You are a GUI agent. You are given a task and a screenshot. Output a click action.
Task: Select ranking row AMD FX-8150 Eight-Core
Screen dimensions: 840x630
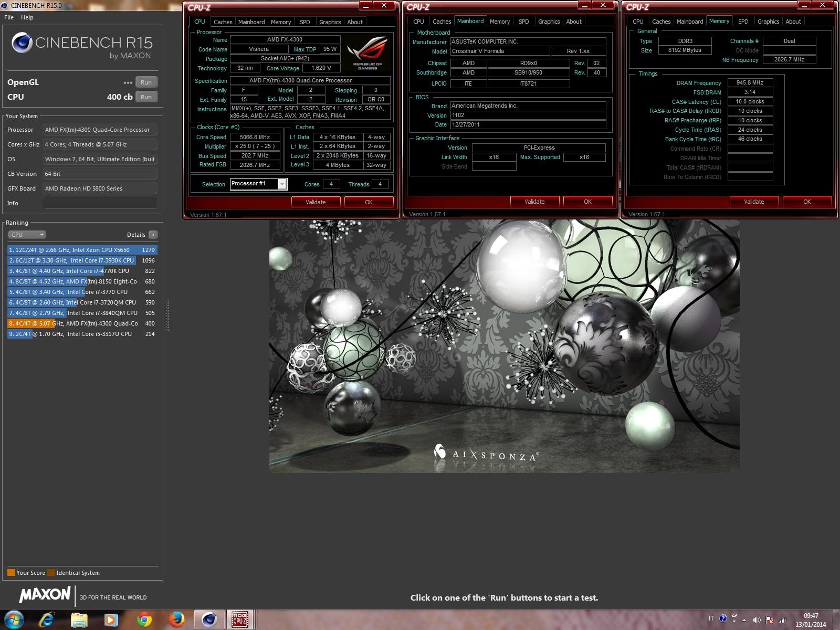click(82, 281)
